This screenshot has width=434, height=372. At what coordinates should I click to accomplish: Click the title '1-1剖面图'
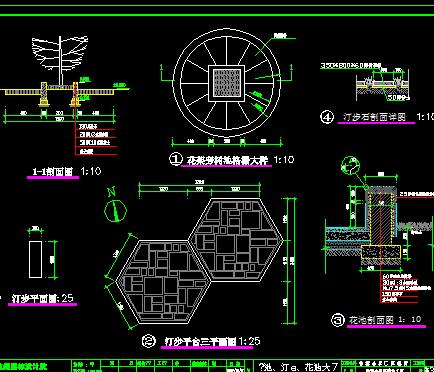(x=53, y=172)
